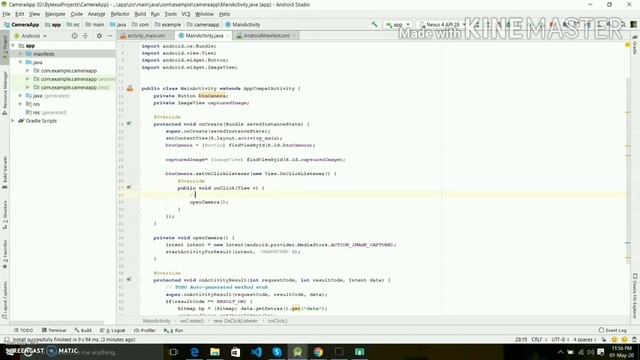Open the Analyze menu

(97, 14)
